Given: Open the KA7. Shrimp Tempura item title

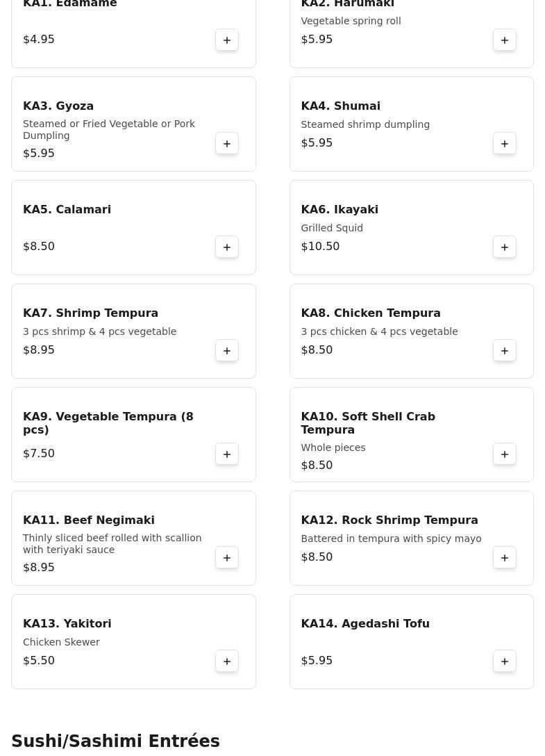Looking at the screenshot, I should (90, 313).
